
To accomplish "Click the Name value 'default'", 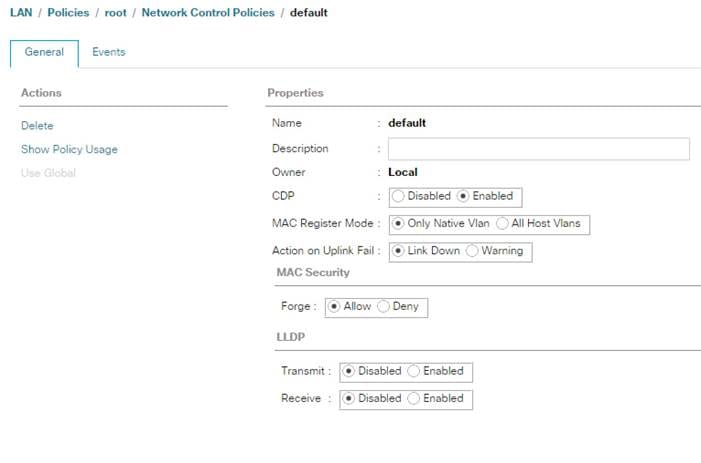I will click(x=407, y=123).
